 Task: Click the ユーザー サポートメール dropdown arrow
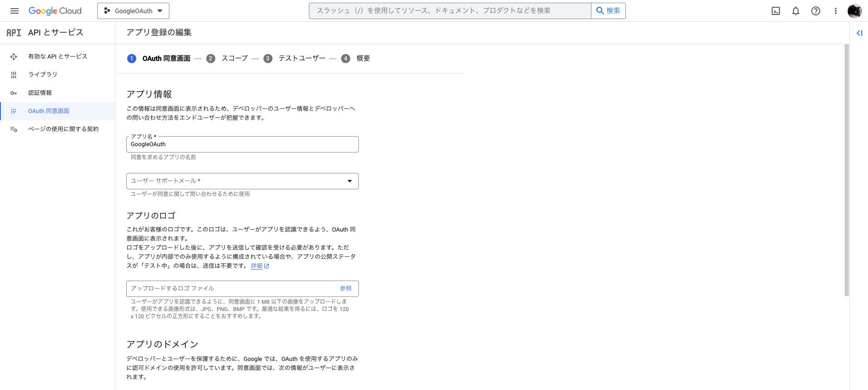click(350, 181)
